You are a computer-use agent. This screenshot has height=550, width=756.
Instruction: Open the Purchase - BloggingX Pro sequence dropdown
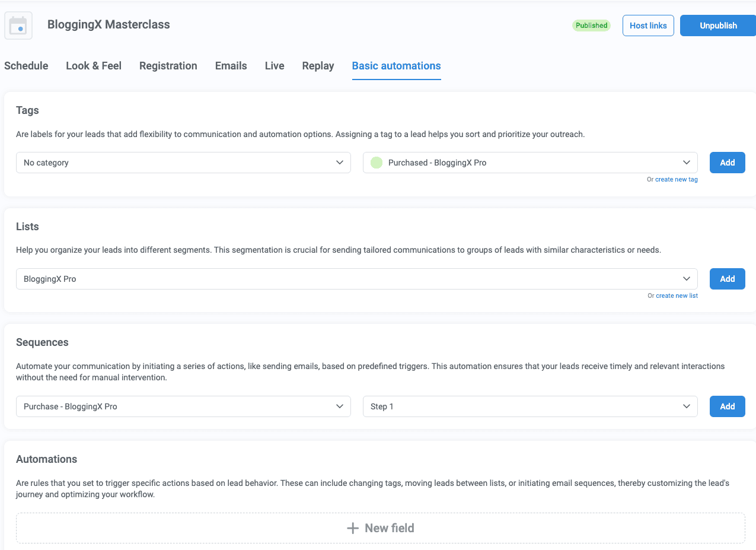pos(183,406)
